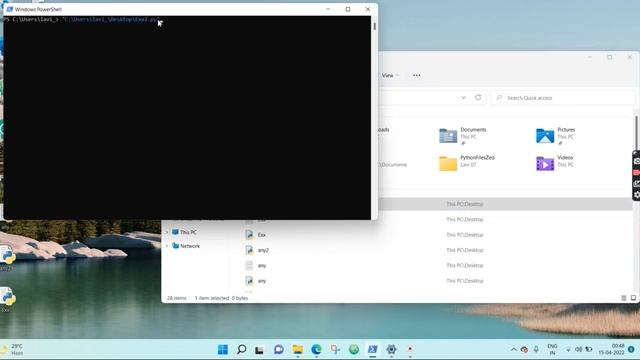Open the volume tray icon
The image size is (640, 360).
pos(578,349)
